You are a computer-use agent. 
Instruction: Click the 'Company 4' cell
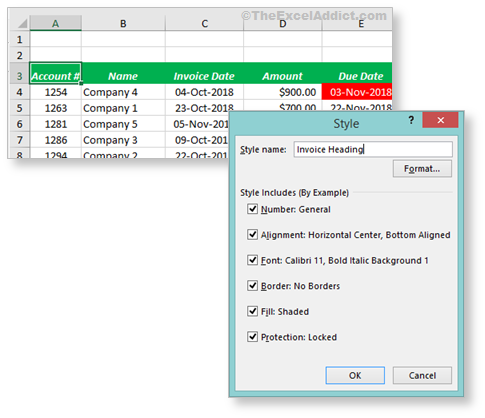click(123, 92)
